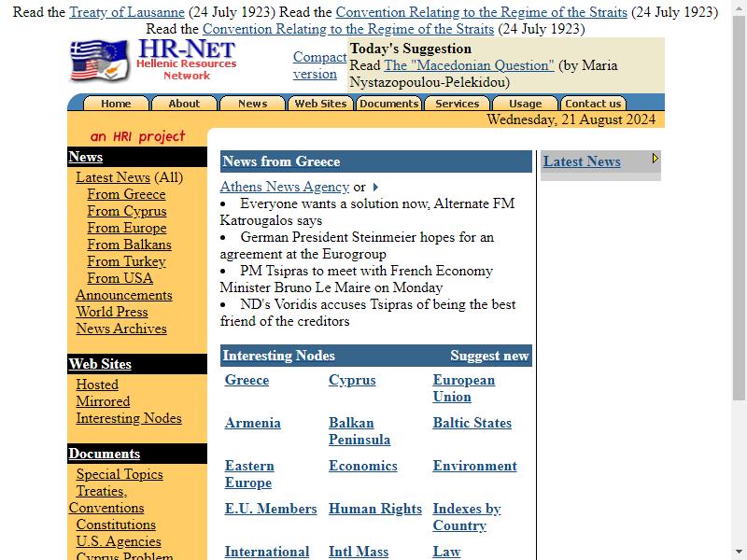Open From Cyprus news link
The width and height of the screenshot is (747, 560).
(127, 211)
